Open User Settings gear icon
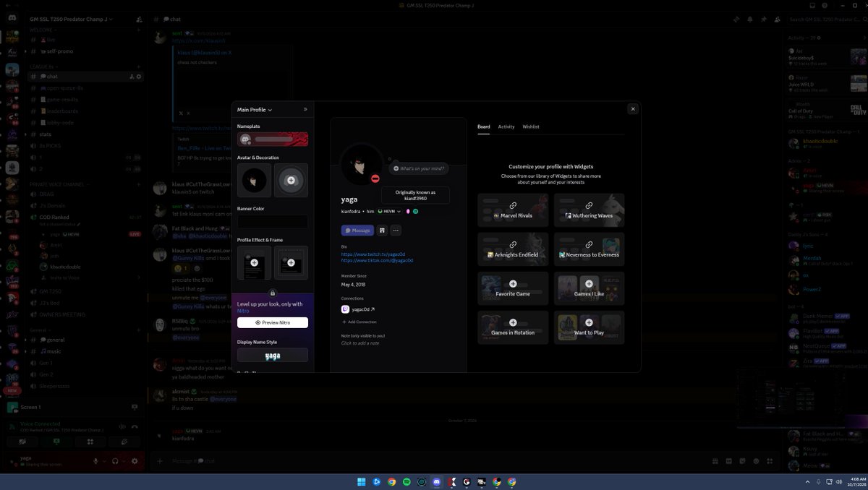This screenshot has width=868, height=490. tap(135, 461)
